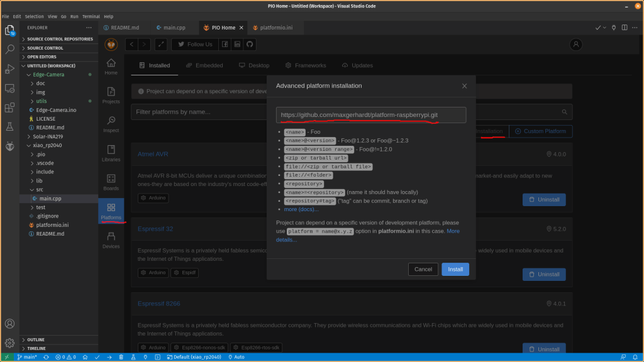Expand the doc folder in Explorer
644x362 pixels.
40,82
